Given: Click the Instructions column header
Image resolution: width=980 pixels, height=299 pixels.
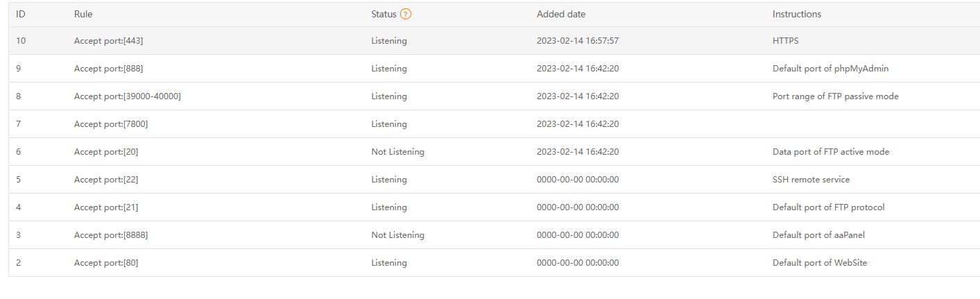Looking at the screenshot, I should point(797,14).
